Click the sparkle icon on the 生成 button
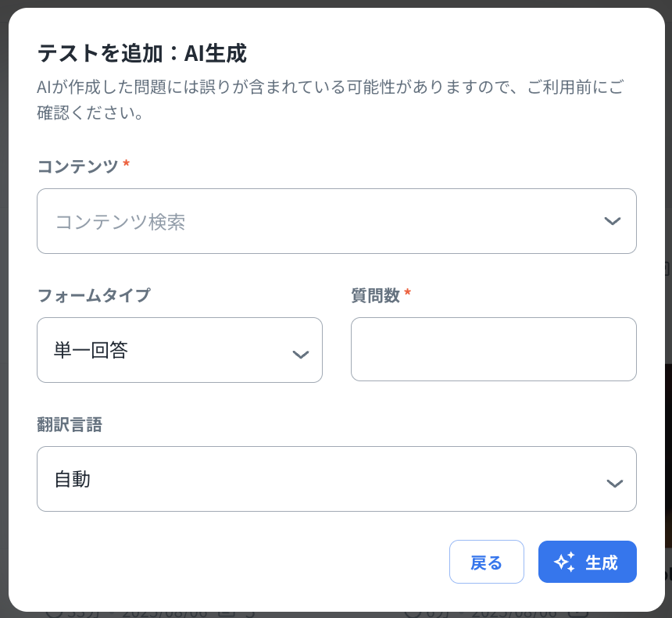 click(x=564, y=562)
